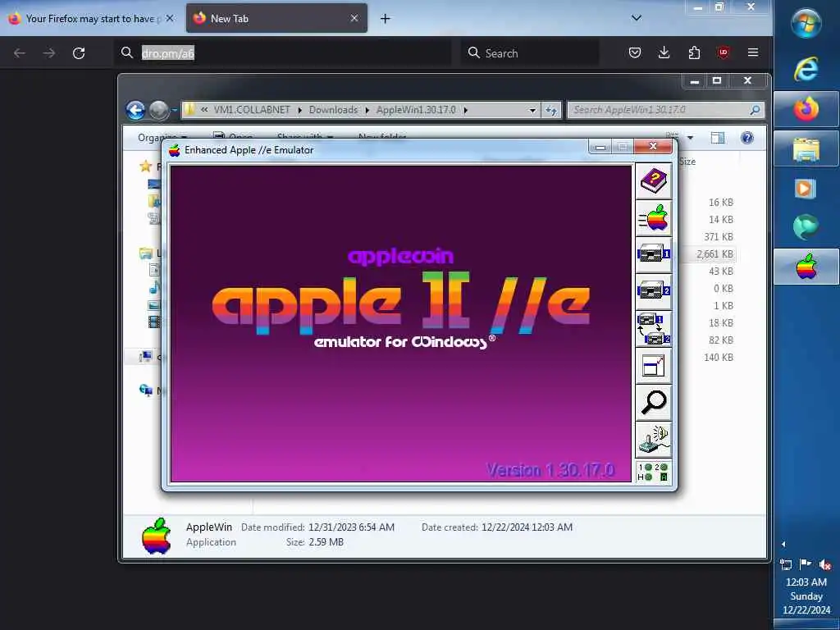Open Explorer help question mark icon
This screenshot has width=840, height=630.
746,138
